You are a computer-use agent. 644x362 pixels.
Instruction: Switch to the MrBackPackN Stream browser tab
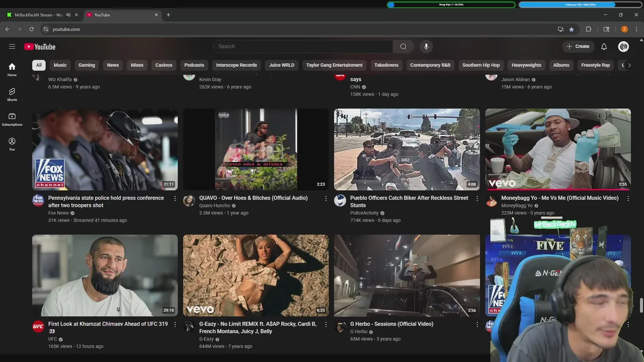[x=39, y=15]
